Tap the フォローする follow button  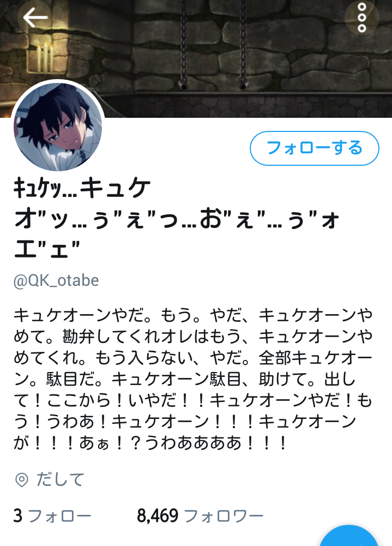click(315, 148)
